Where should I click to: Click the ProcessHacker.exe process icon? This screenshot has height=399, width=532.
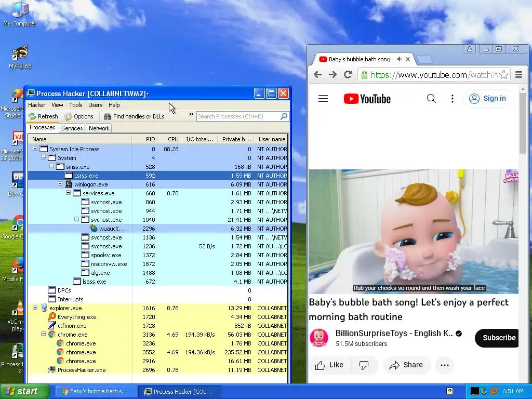(x=52, y=369)
